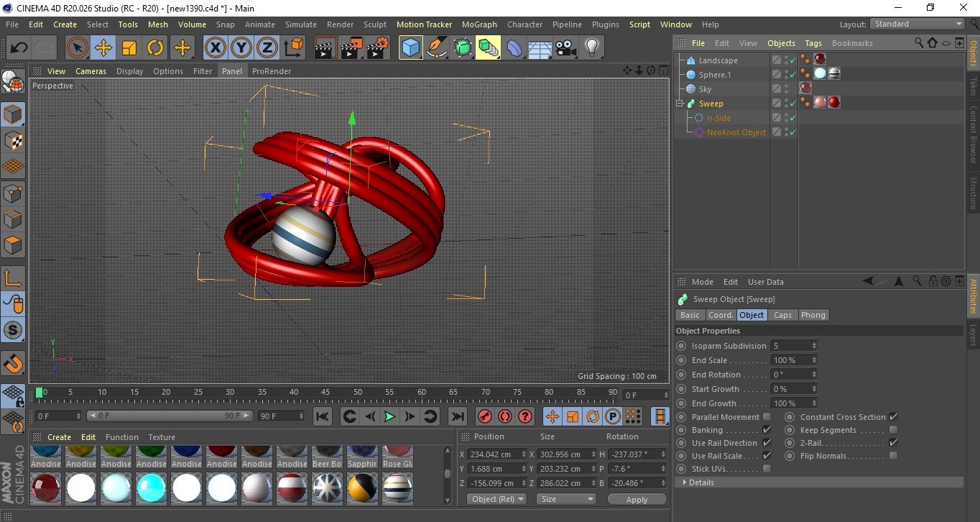Play the animation forwards

[389, 416]
